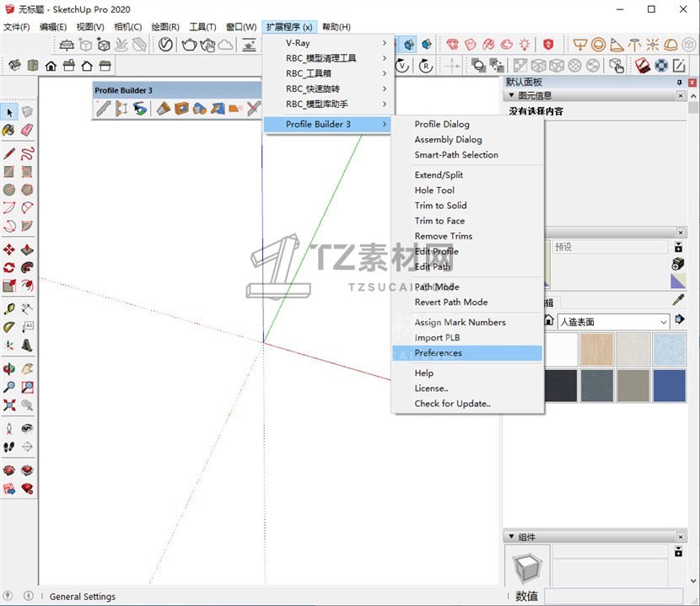The width and height of the screenshot is (700, 606).
Task: Switch to the house front view icon
Action: 51,66
